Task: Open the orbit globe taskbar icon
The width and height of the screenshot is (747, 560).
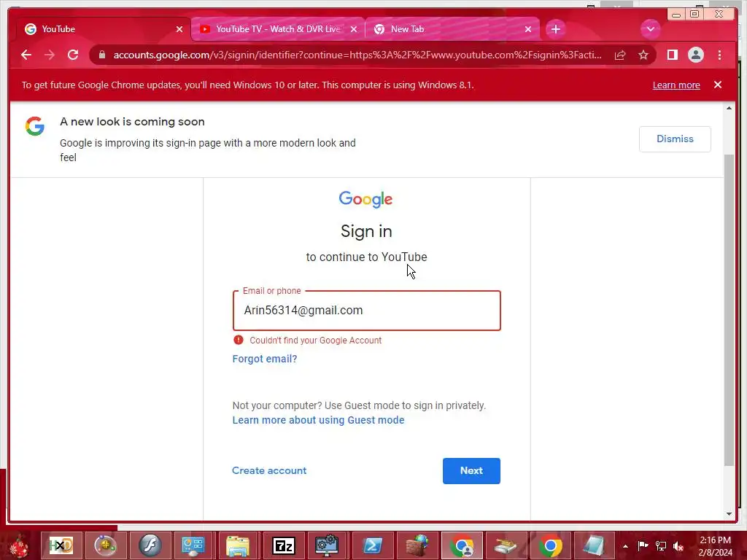Action: pyautogui.click(x=105, y=545)
